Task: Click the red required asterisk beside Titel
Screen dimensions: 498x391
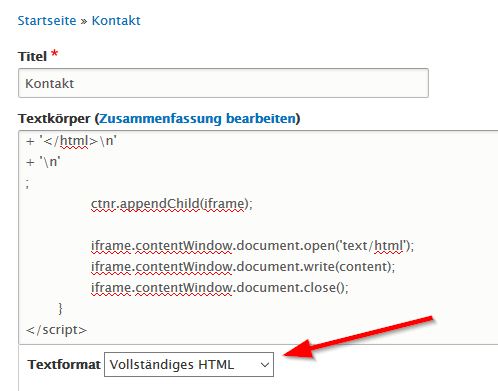Action: point(55,54)
